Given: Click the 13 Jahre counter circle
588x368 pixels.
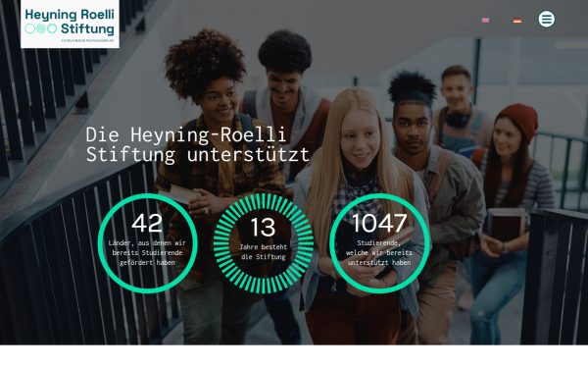Looking at the screenshot, I should [x=264, y=243].
